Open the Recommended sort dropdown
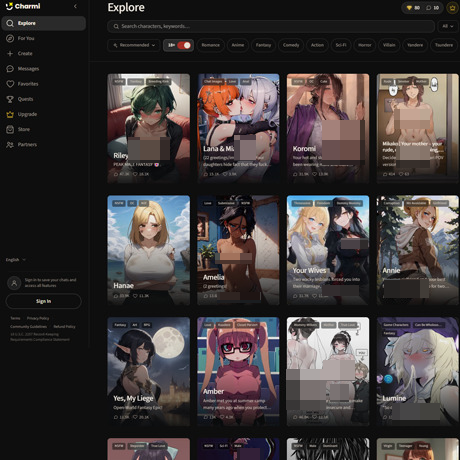This screenshot has width=460, height=460. 134,45
